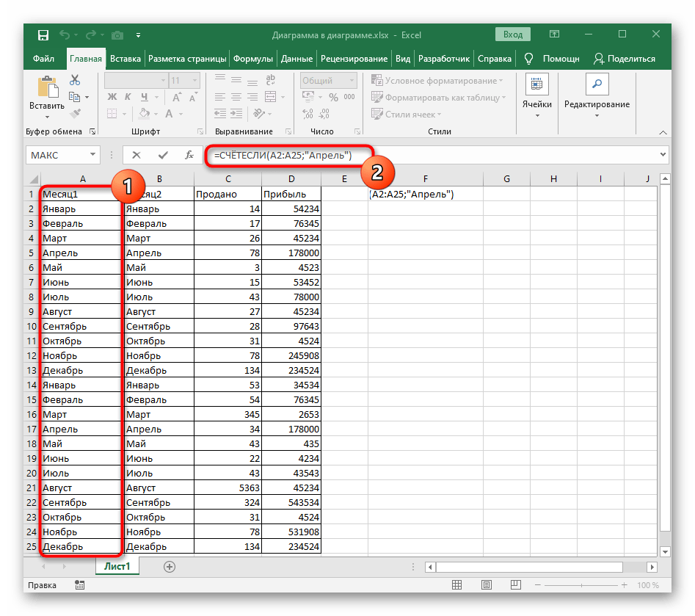Click the select all corner triangle

click(x=34, y=179)
